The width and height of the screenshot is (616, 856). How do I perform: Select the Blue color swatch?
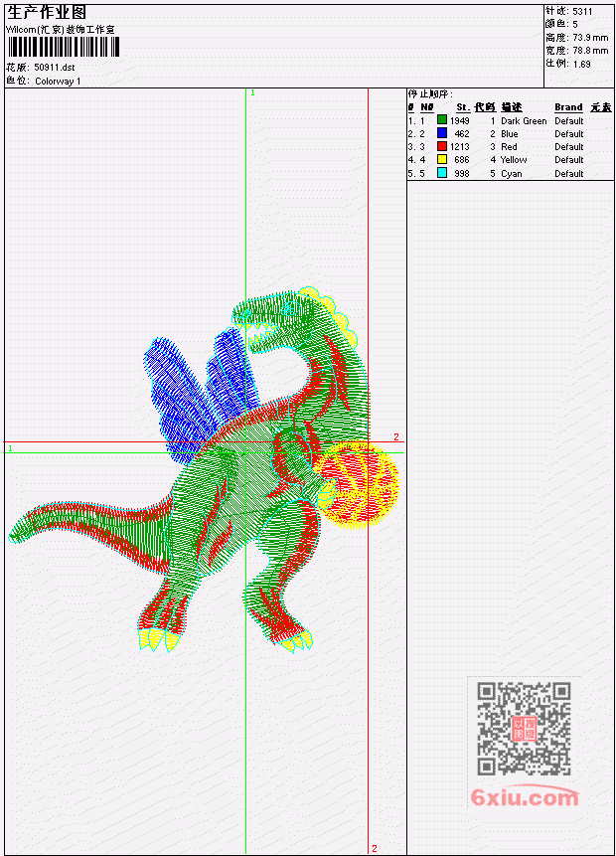(442, 133)
